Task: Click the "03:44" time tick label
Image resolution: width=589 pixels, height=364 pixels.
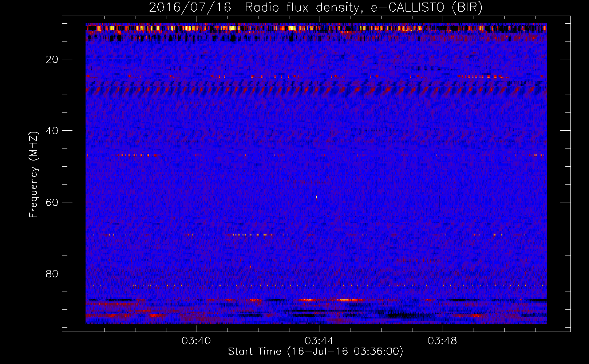Action: coord(320,341)
